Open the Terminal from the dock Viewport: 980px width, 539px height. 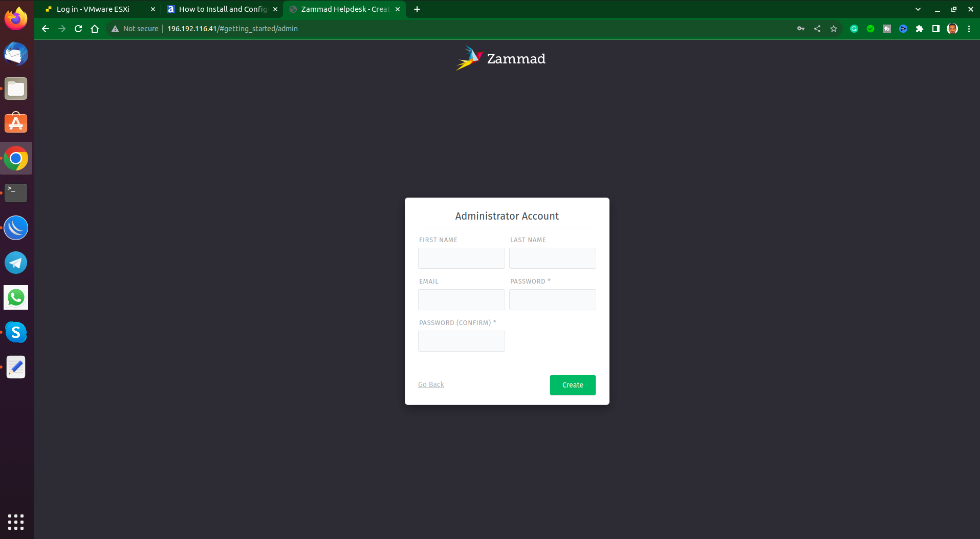[x=16, y=193]
